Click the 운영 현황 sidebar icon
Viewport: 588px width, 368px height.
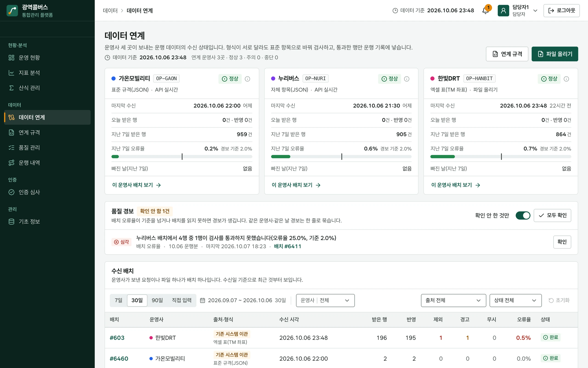pos(11,57)
